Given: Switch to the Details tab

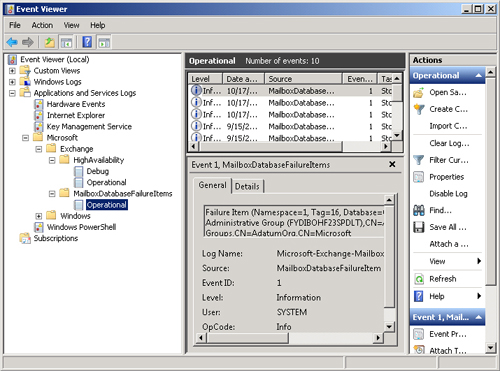Looking at the screenshot, I should pos(247,187).
